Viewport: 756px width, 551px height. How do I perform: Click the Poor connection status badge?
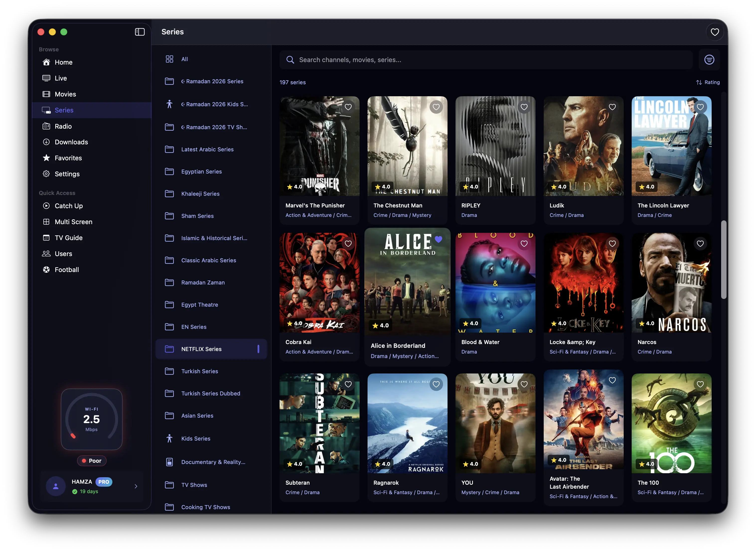(92, 460)
